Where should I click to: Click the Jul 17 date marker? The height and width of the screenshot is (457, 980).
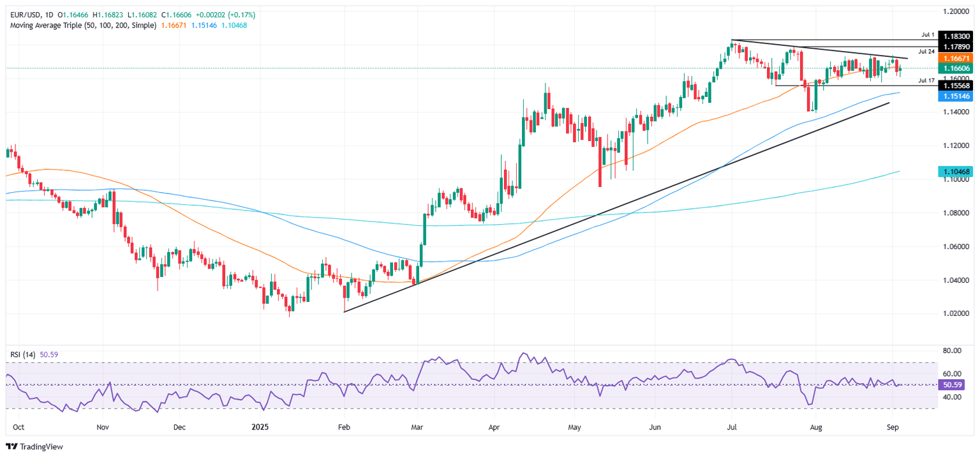click(927, 80)
